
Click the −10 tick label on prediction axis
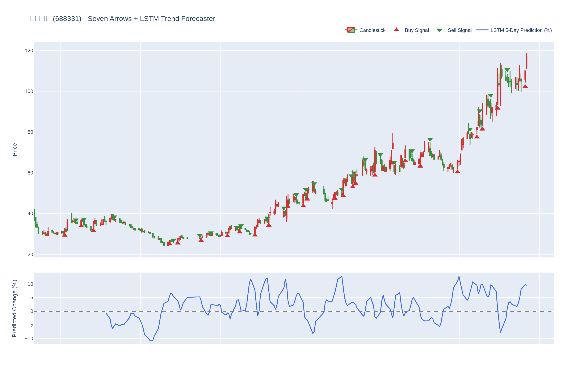29,339
